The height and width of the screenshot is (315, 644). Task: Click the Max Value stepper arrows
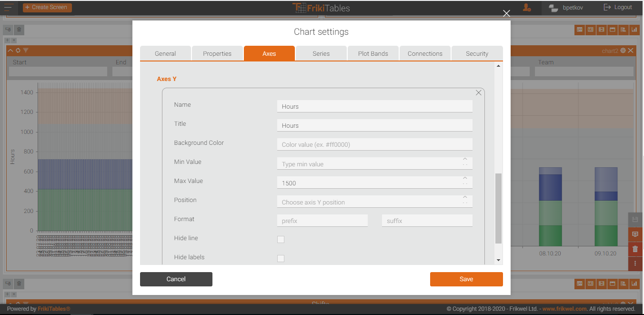[465, 181]
